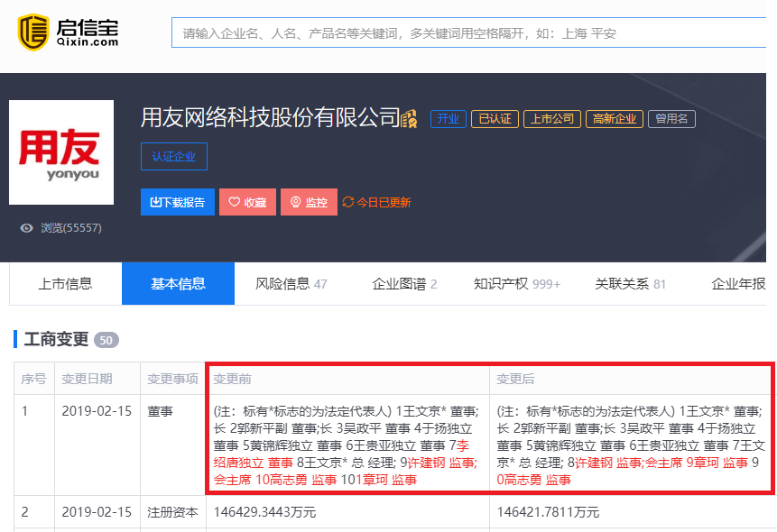Viewport: 777px width, 532px height.
Task: Switch to the 上市信息 tab
Action: [66, 282]
